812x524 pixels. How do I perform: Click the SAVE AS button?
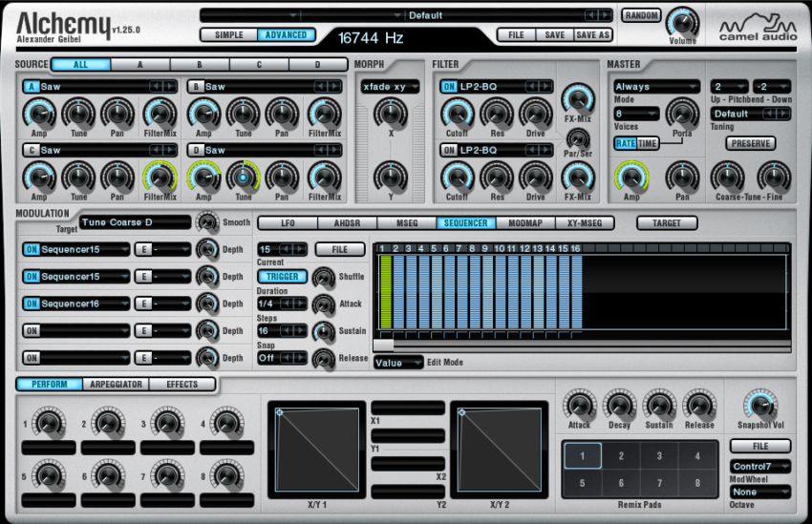(593, 34)
